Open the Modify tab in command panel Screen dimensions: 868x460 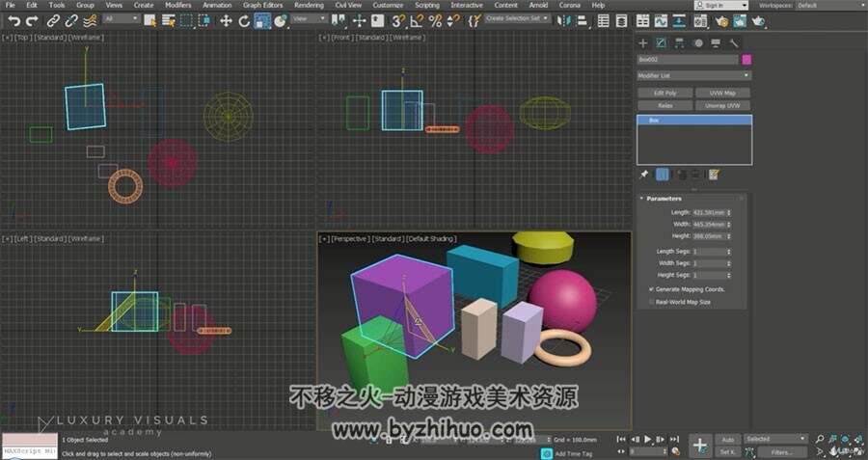pos(661,43)
